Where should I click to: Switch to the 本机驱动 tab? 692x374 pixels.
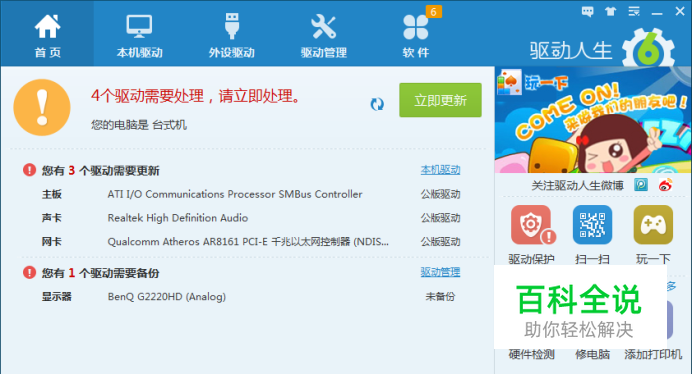coord(139,34)
